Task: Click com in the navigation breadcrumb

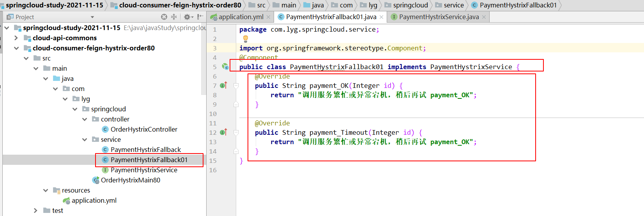Action: [346, 5]
